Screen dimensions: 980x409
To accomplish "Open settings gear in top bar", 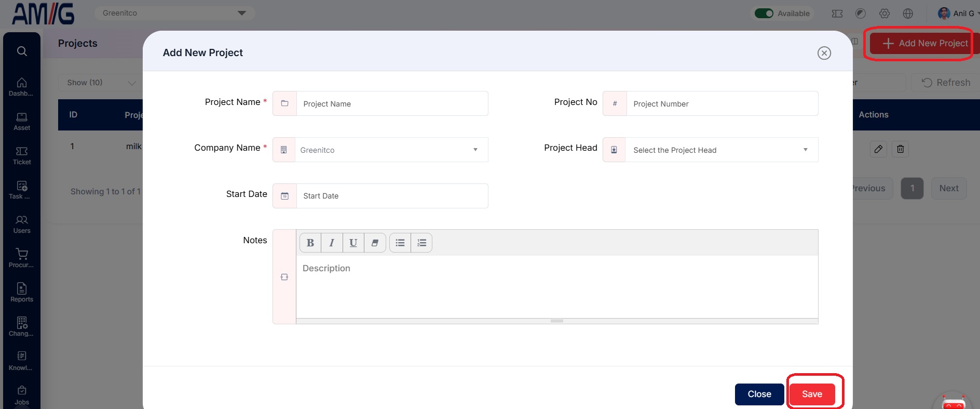I will (x=884, y=14).
